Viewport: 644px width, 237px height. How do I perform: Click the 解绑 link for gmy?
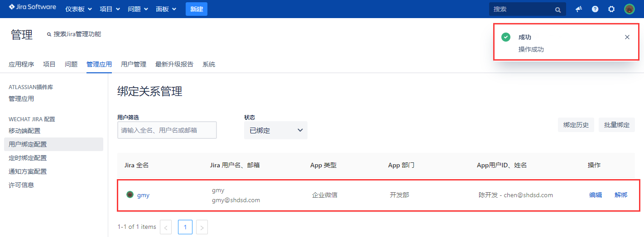(620, 195)
